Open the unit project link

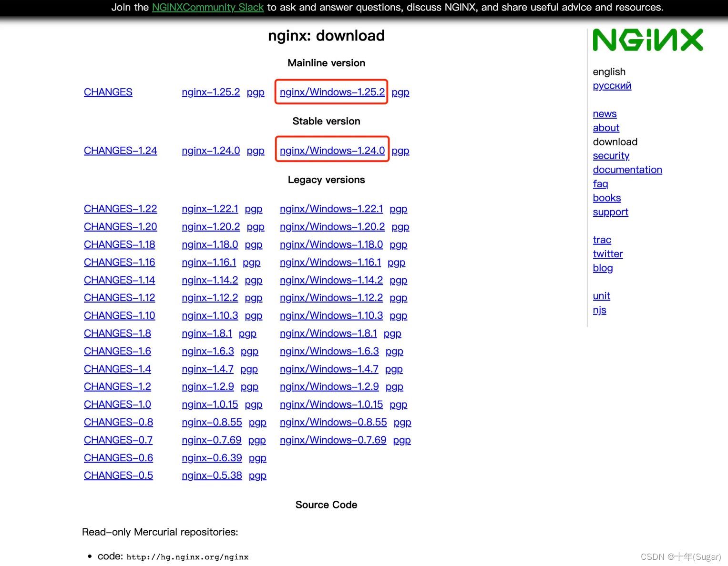[x=601, y=296]
